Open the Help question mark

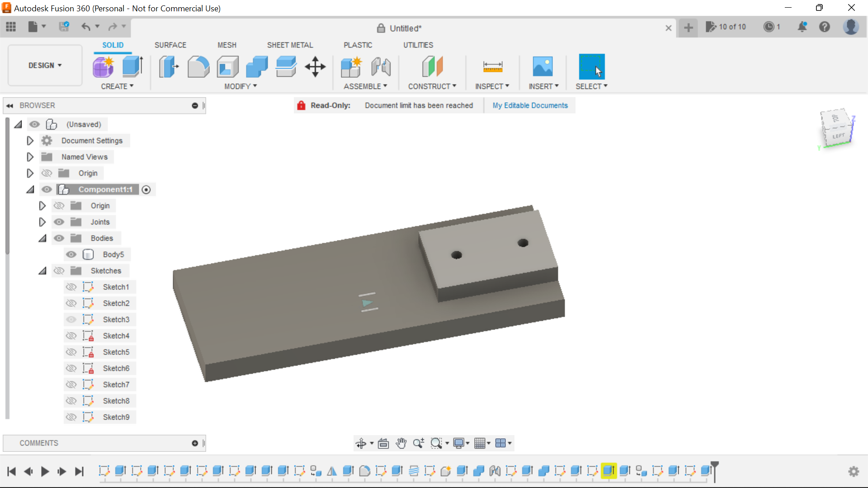click(825, 27)
